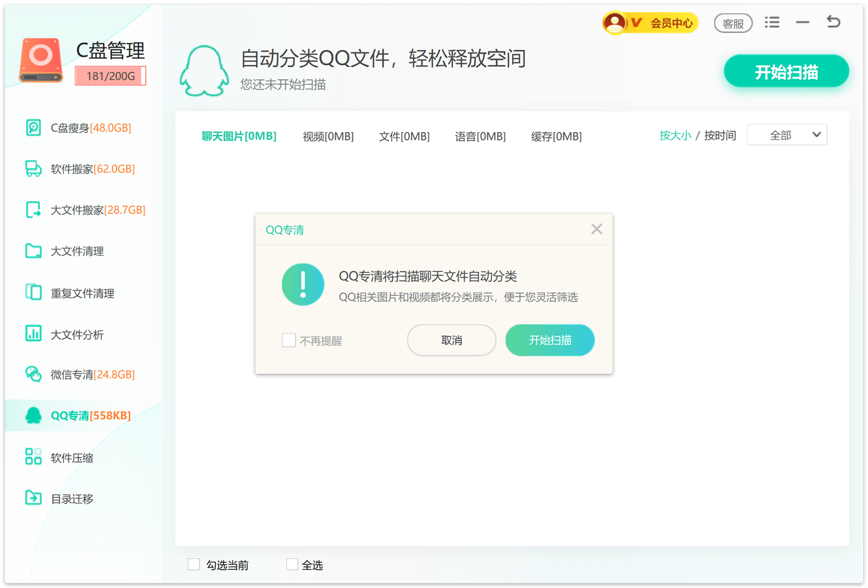Expand the 全部 filter dropdown
The image size is (868, 588).
[x=787, y=135]
